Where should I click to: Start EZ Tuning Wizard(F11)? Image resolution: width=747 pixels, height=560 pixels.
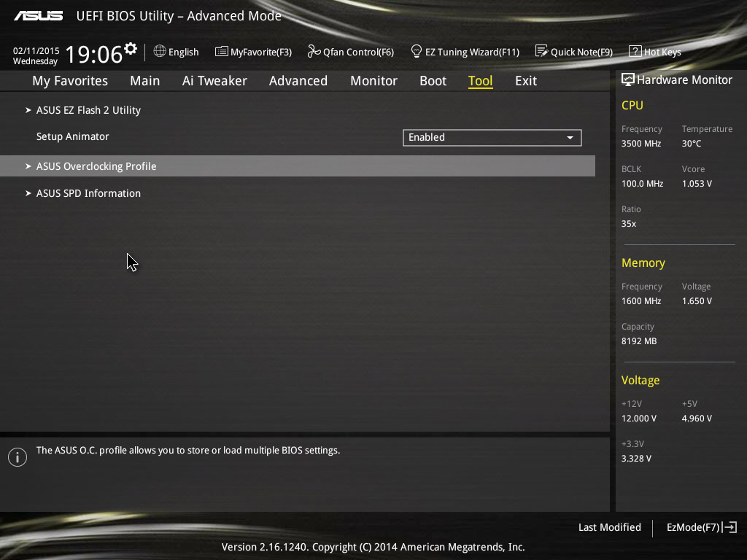(472, 52)
